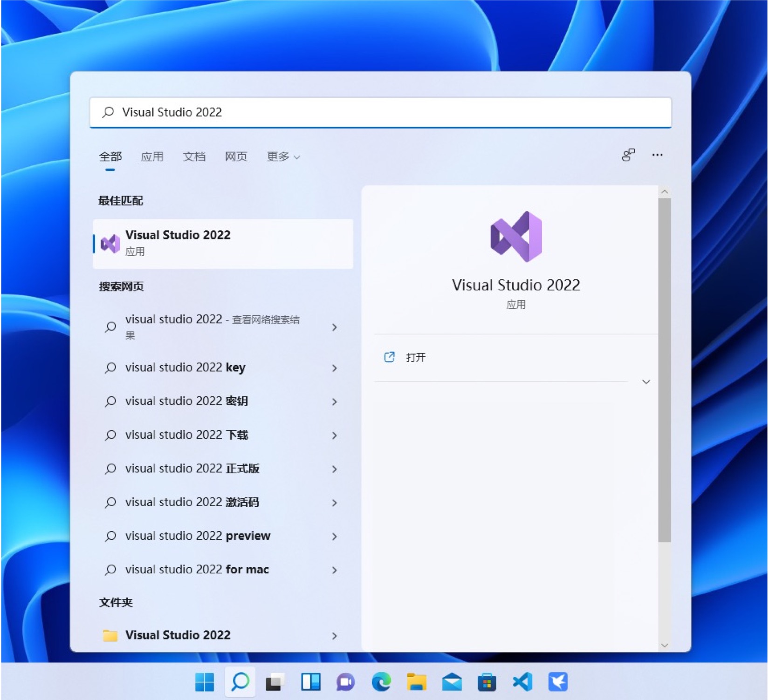Click magnifier icon beside 'visual studio 2022 preview'
Image resolution: width=769 pixels, height=700 pixels.
110,536
